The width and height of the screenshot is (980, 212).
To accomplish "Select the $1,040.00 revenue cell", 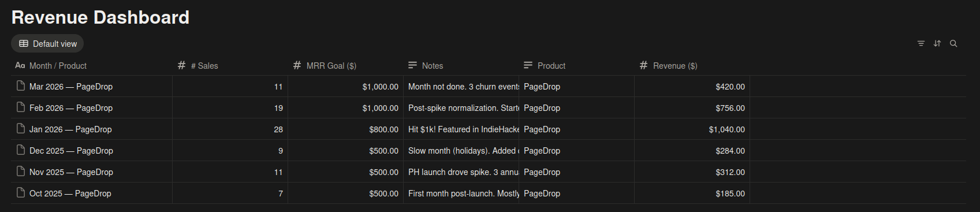I will (x=692, y=129).
